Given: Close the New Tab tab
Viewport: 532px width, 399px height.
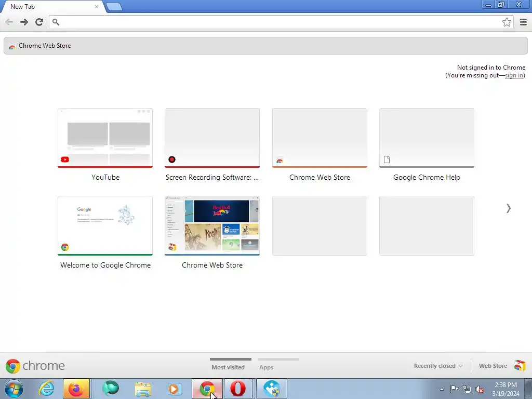Looking at the screenshot, I should tap(96, 6).
